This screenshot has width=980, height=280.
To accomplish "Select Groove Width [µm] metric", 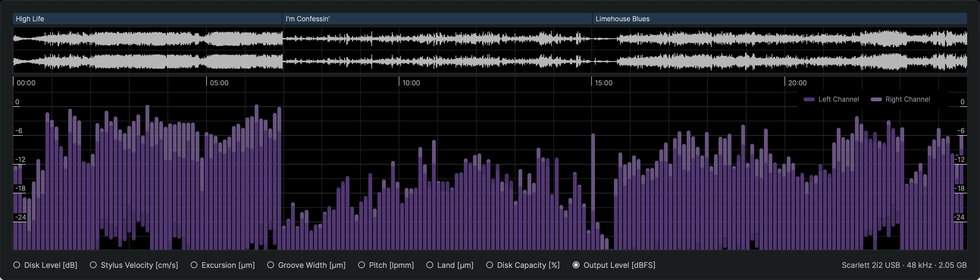I will pos(271,265).
